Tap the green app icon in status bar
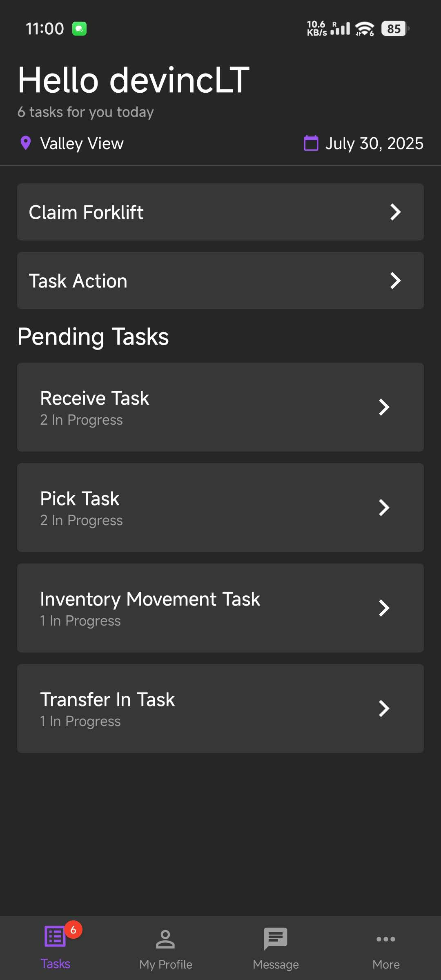This screenshot has height=980, width=441. click(80, 29)
